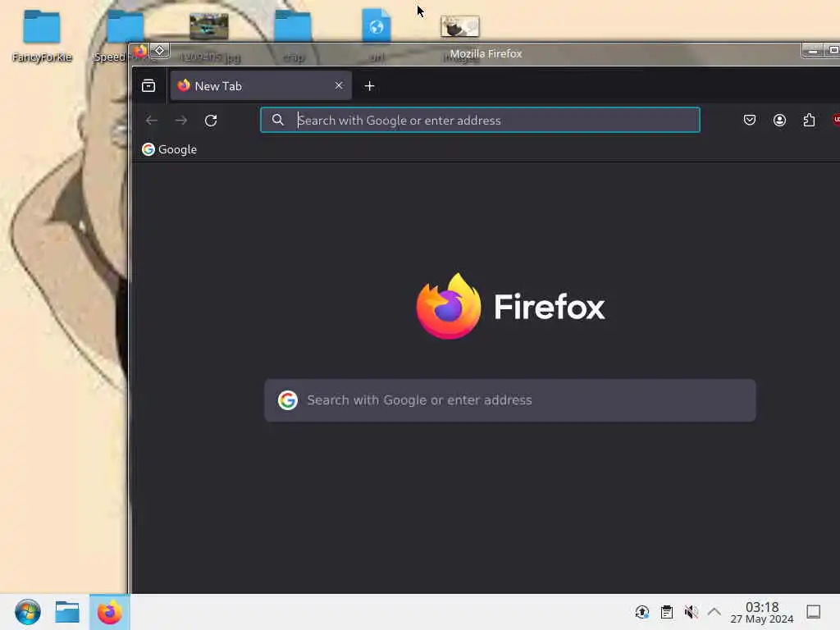840x630 pixels.
Task: Go forward one page in Firefox
Action: (181, 121)
